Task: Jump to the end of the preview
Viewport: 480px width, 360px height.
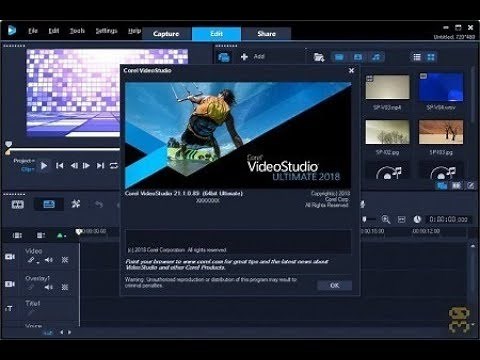Action: (100, 165)
